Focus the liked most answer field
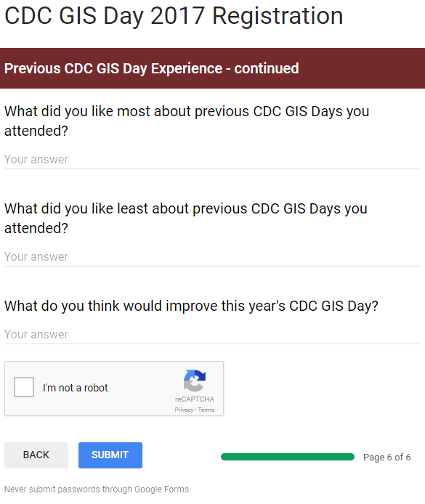The image size is (425, 504). tap(212, 160)
